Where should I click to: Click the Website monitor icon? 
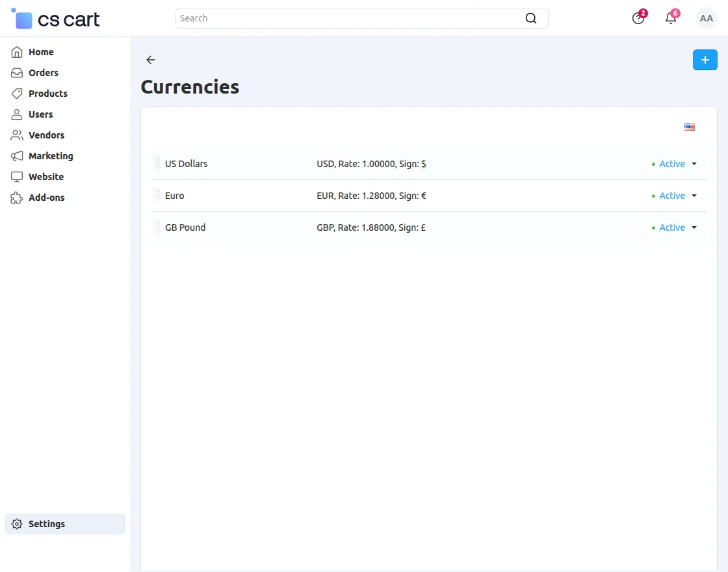[17, 177]
